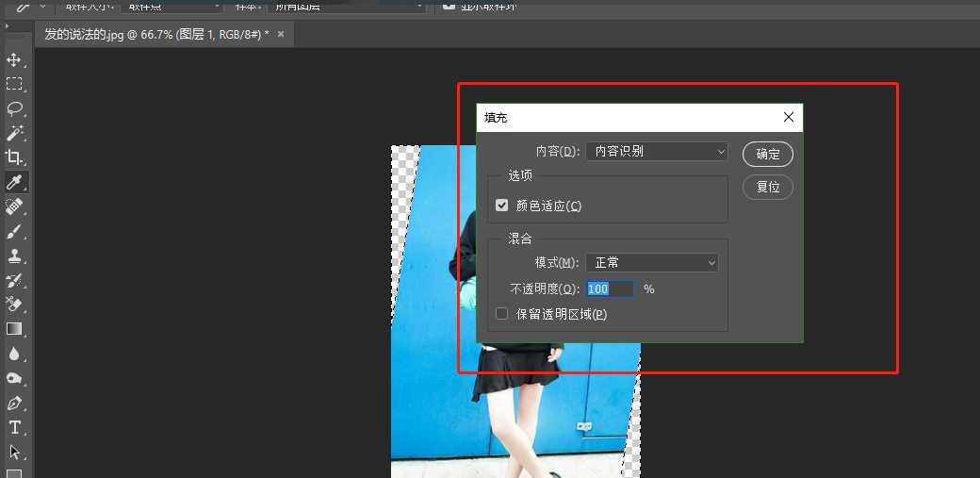Click the 确定 button in Fill dialog
The width and height of the screenshot is (980, 478).
[767, 154]
